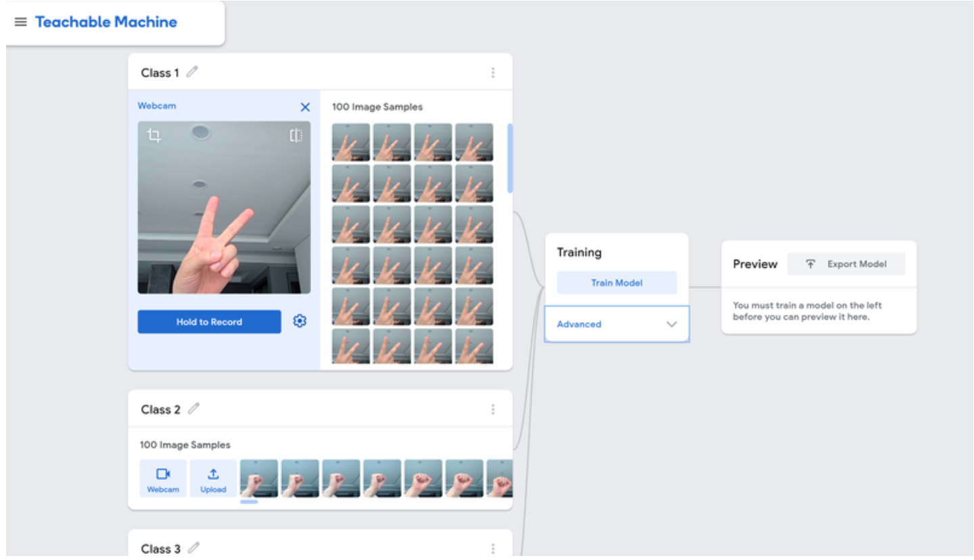The height and width of the screenshot is (560, 974).
Task: Click Hold to Record button
Action: [209, 322]
